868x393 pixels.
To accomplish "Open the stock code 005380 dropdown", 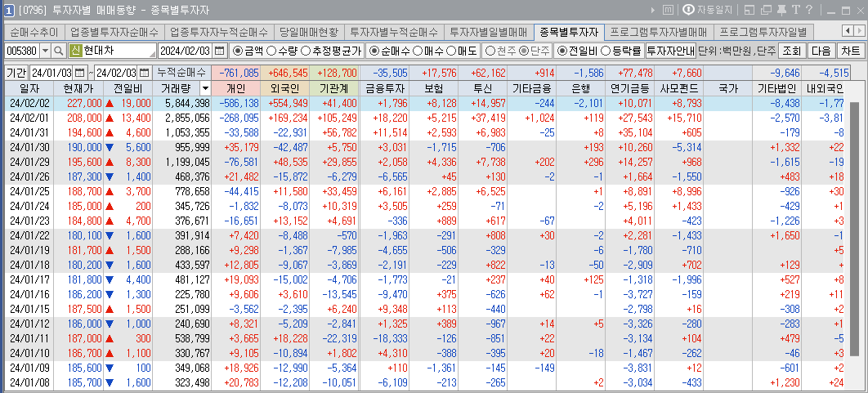I will coord(46,51).
